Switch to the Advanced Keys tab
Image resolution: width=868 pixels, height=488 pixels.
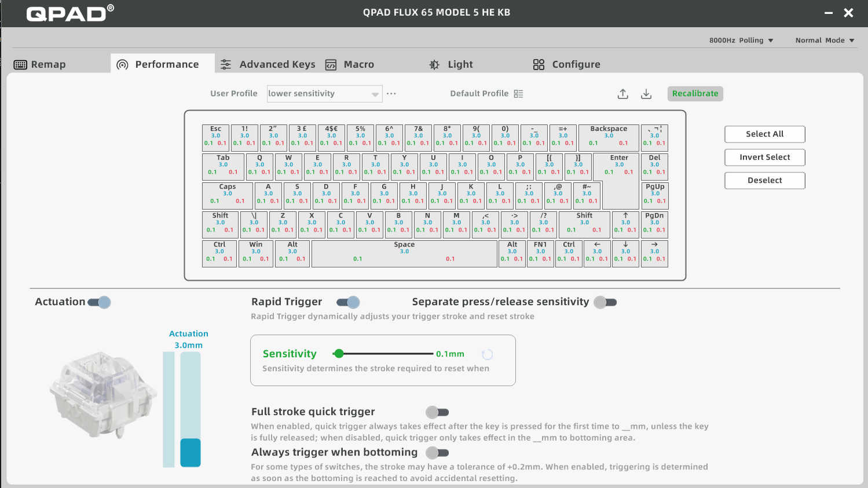268,64
